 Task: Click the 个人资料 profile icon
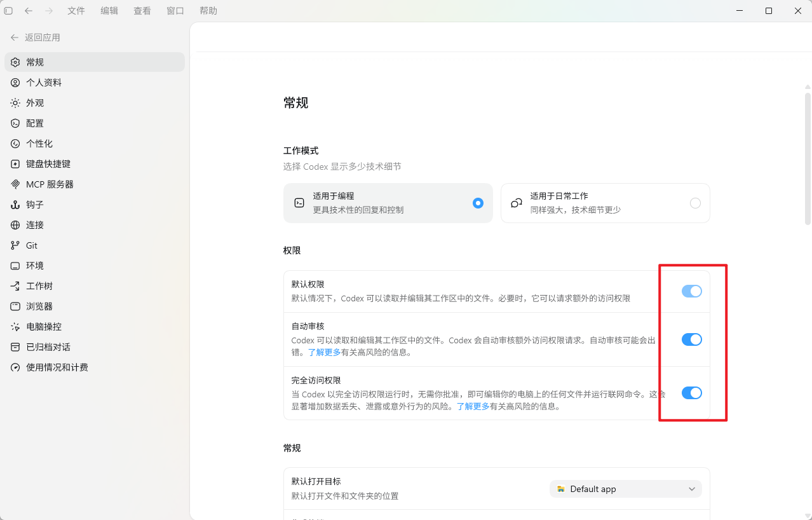pos(15,83)
